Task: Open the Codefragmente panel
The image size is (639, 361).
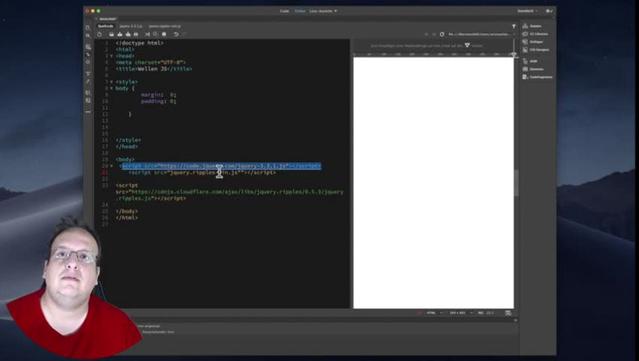Action: (537, 77)
